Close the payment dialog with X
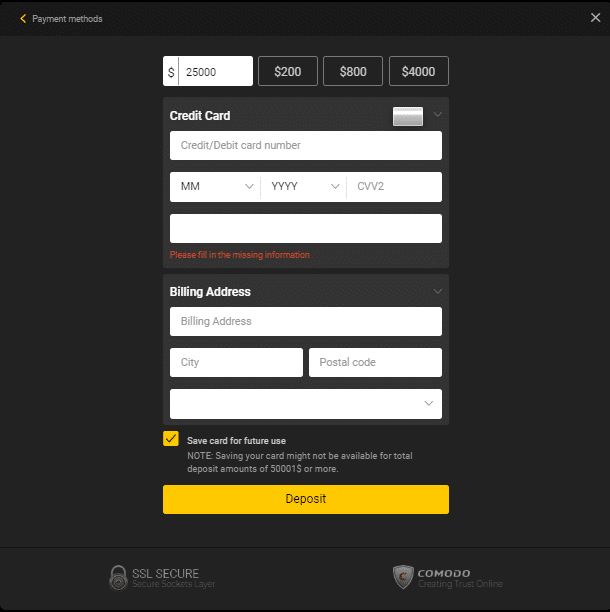 coord(595,18)
